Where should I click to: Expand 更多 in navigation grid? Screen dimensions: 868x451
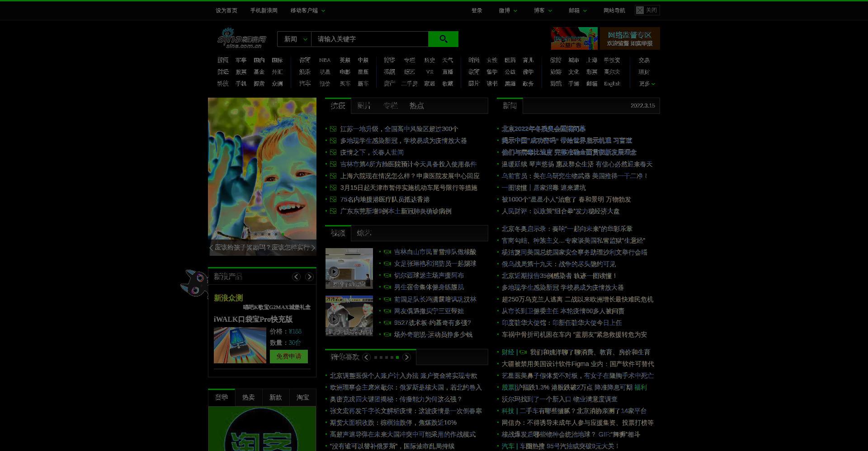pyautogui.click(x=646, y=84)
